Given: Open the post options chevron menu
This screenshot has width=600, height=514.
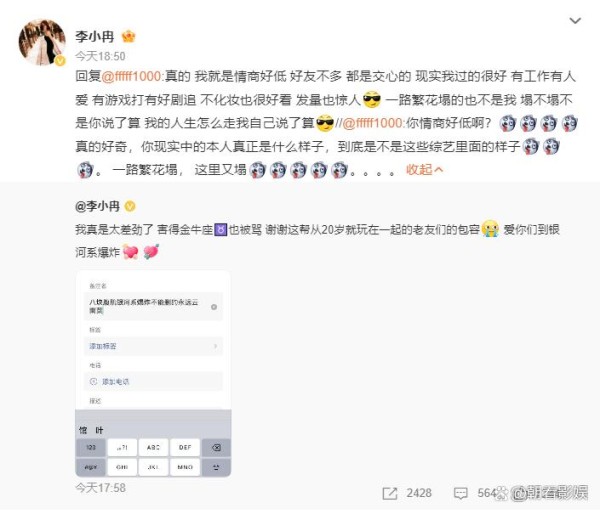Looking at the screenshot, I should pos(575,21).
